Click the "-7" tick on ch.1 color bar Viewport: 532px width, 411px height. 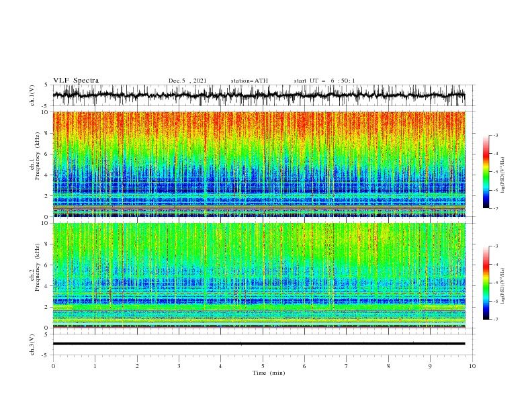point(495,209)
